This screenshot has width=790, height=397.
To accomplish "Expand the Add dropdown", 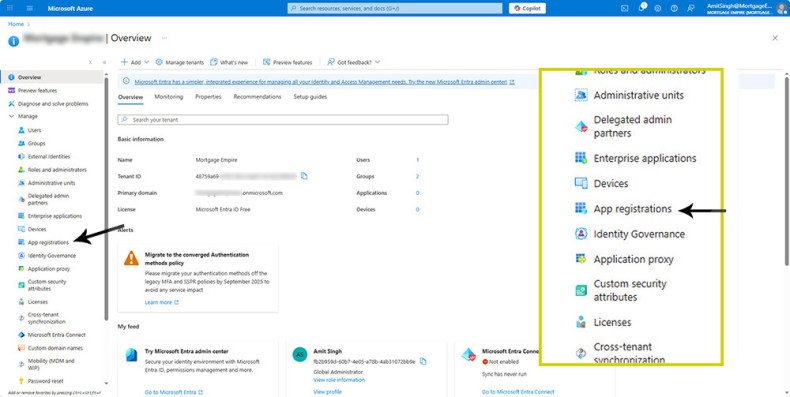I will [135, 62].
